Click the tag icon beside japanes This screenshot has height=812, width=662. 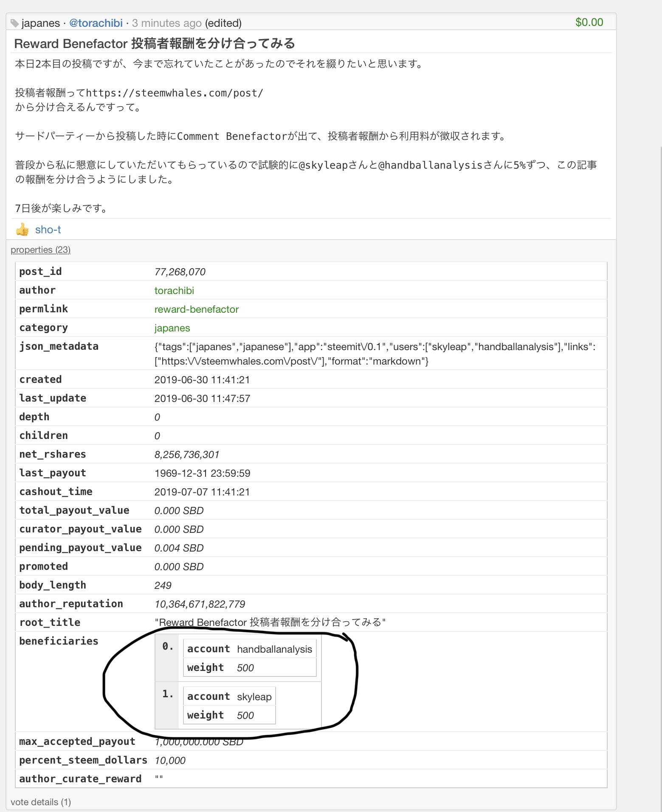click(15, 23)
